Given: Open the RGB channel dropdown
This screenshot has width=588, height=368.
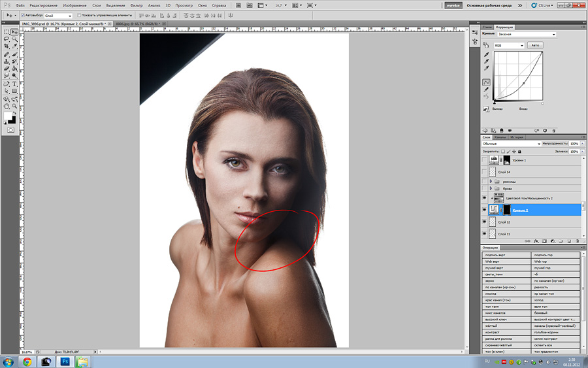Looking at the screenshot, I should click(x=509, y=45).
